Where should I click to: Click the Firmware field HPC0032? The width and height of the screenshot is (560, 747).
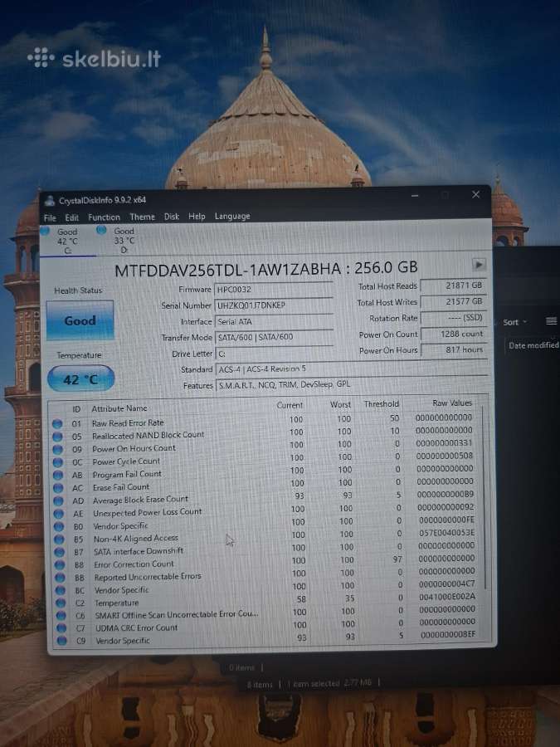pos(274,289)
